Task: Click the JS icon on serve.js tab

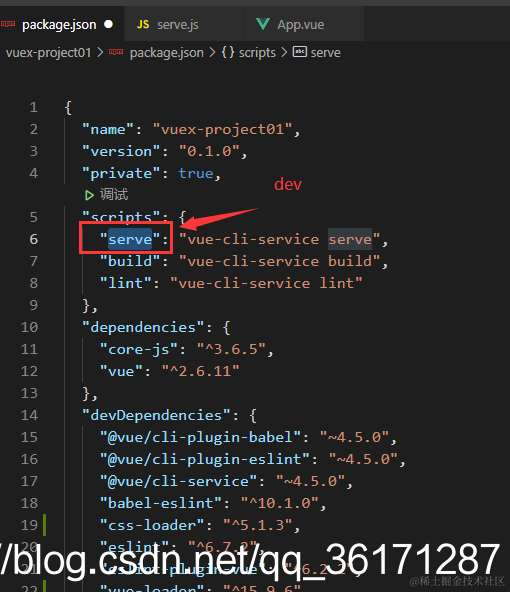Action: 143,25
